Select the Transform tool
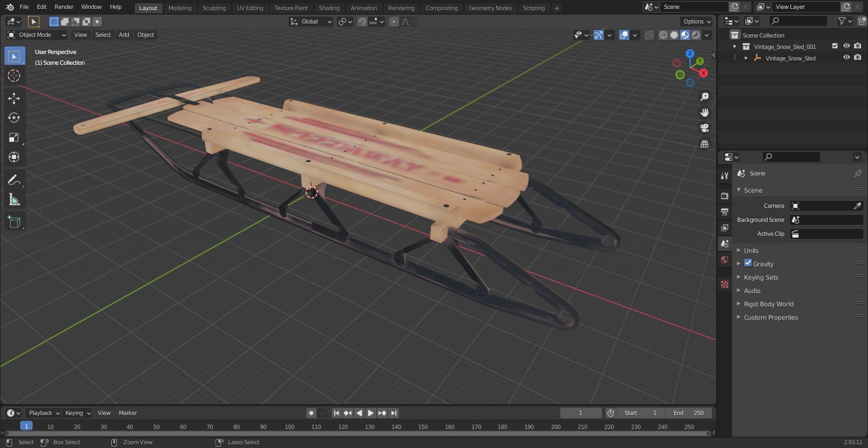Screen dimensions: 868x448 pos(14,157)
